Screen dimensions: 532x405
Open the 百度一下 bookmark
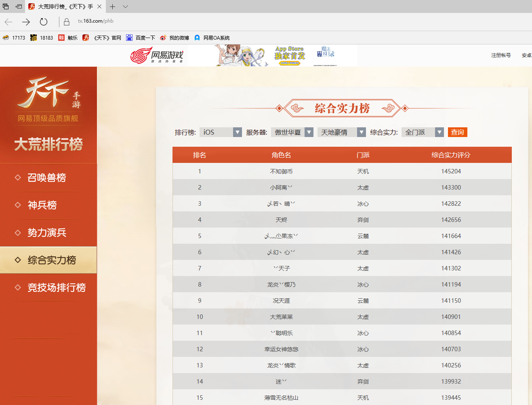tap(141, 38)
